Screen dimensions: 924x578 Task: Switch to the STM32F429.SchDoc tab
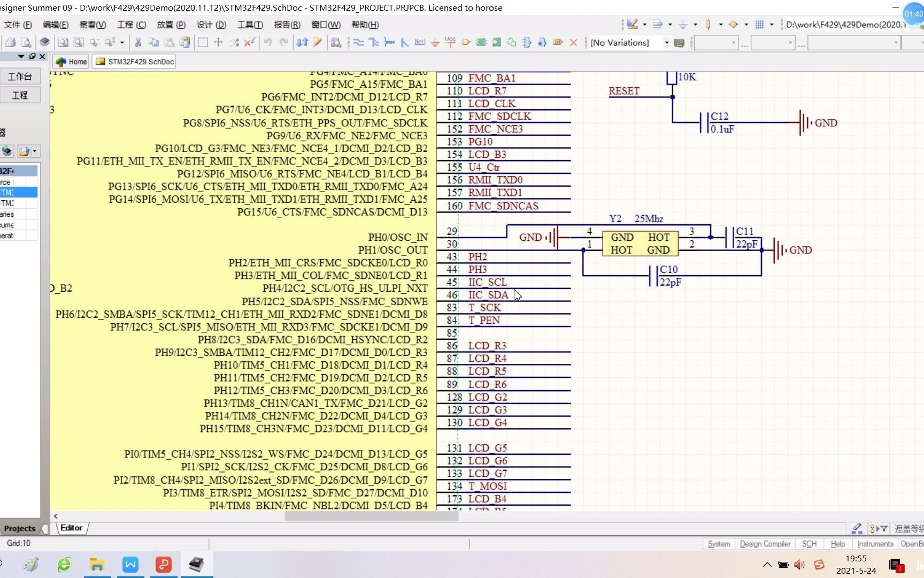tap(135, 62)
